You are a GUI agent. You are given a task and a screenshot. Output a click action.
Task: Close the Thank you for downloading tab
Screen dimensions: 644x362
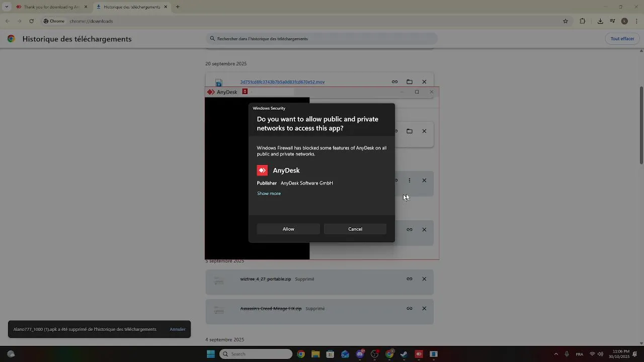coord(86,7)
